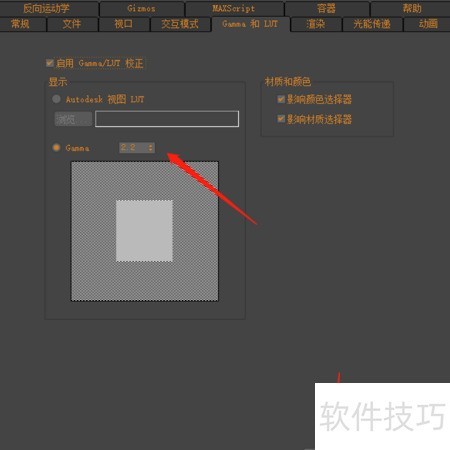Click the Gamma value spinner arrows
The width and height of the screenshot is (450, 450).
(x=151, y=148)
